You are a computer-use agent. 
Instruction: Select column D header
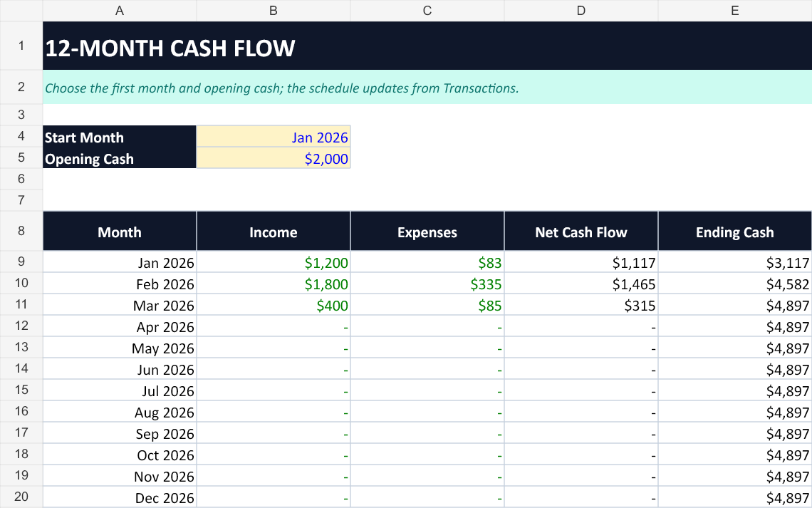(581, 11)
